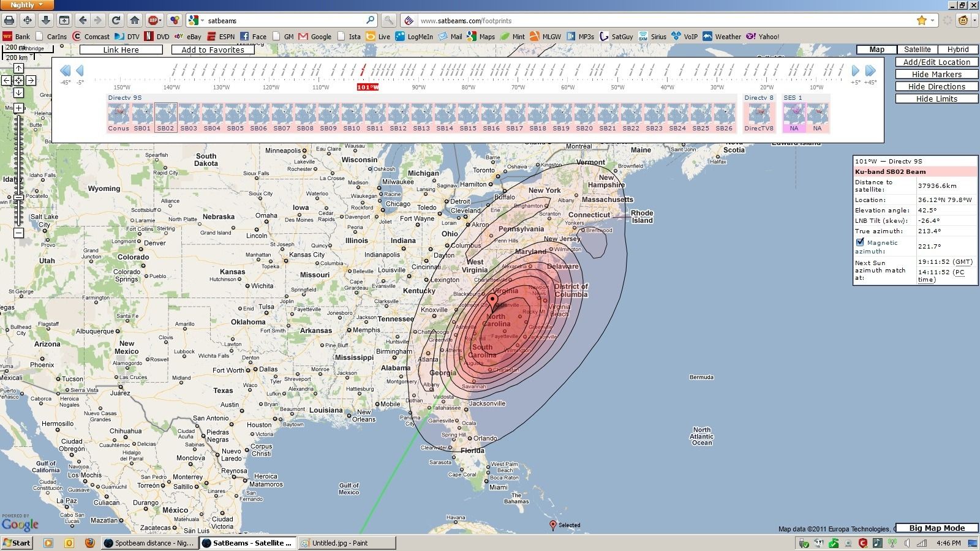Click the Print toolbar icon
The width and height of the screenshot is (980, 551).
pos(9,20)
